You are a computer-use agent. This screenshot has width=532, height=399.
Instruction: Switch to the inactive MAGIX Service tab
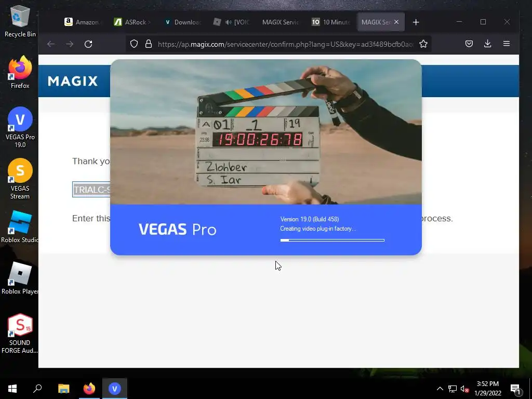280,22
